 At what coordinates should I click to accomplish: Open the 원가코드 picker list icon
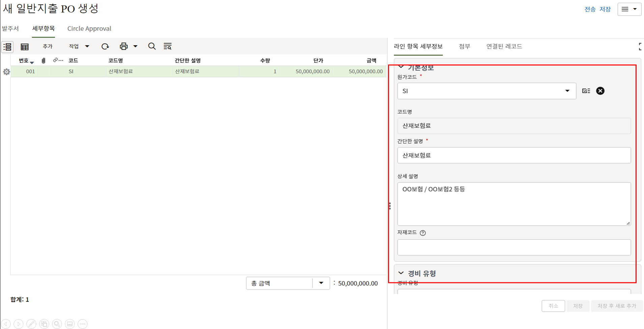586,91
